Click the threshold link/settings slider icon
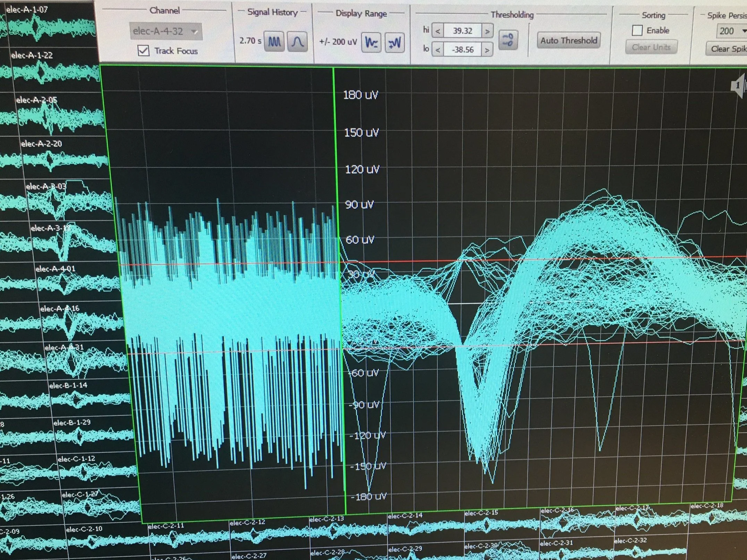This screenshot has height=560, width=747. coord(508,40)
